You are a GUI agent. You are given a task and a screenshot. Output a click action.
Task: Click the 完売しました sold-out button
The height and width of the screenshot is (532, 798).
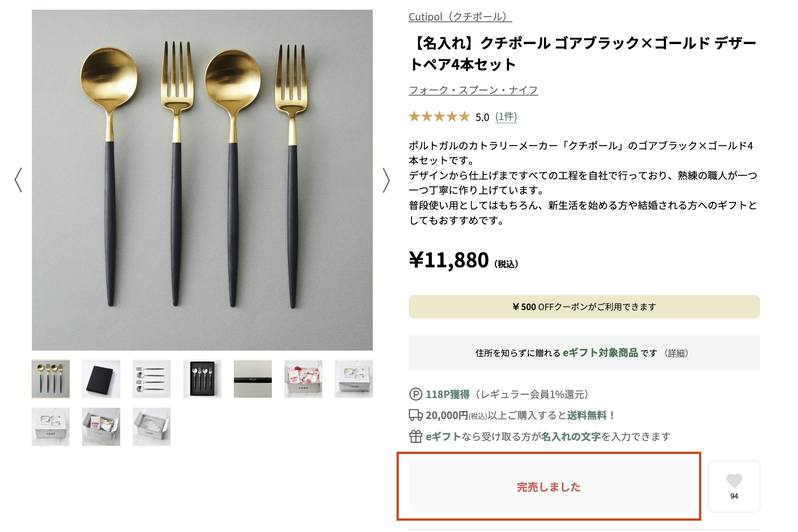click(548, 486)
